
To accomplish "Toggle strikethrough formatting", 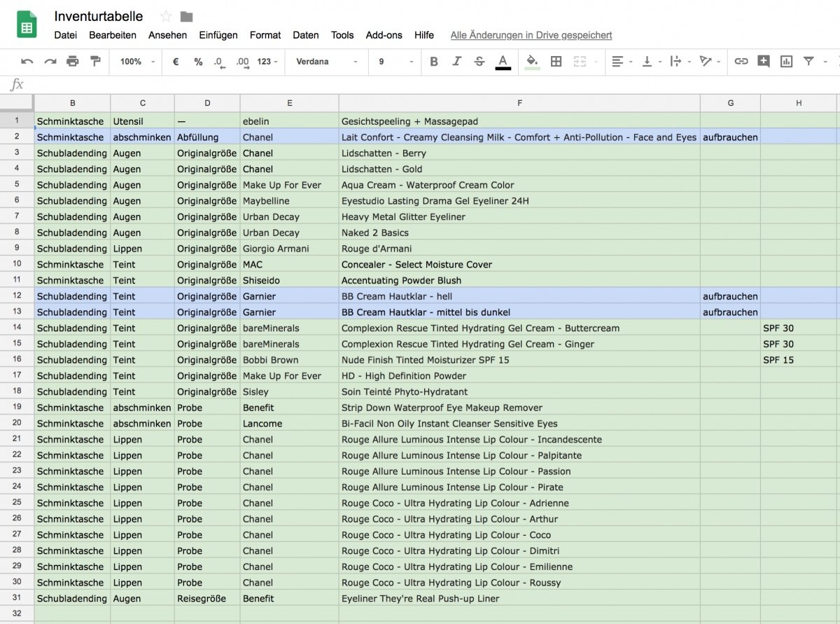I will pyautogui.click(x=479, y=62).
